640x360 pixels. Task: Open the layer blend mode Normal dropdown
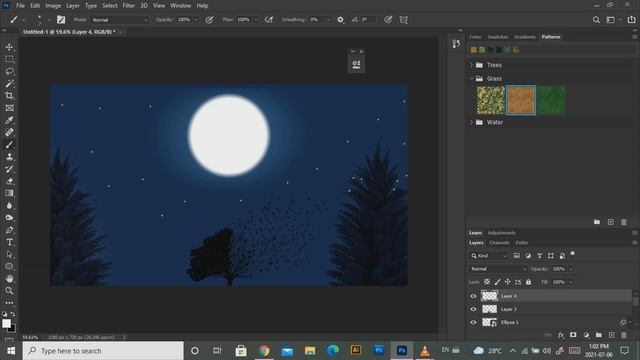click(498, 269)
